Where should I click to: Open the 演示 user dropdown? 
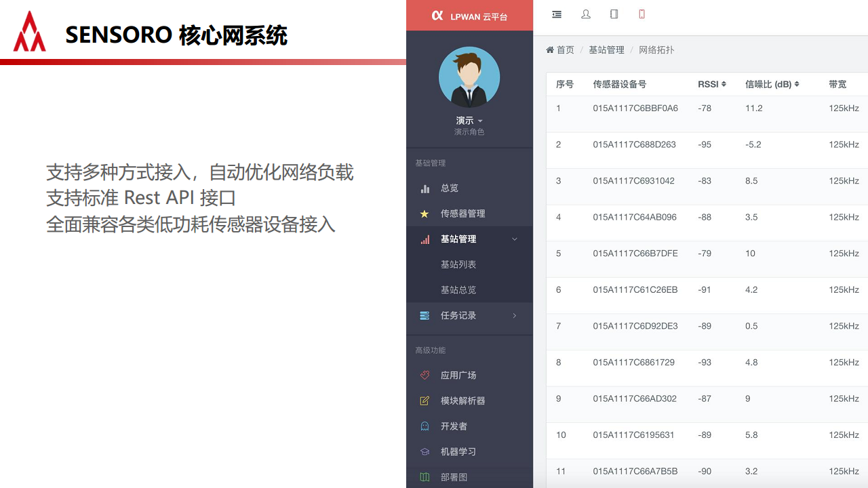pyautogui.click(x=469, y=121)
